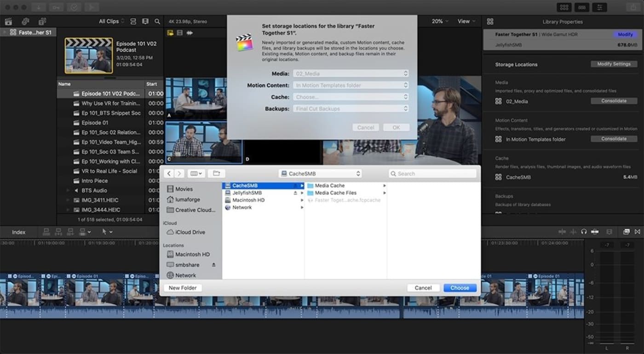Open the Media location dropdown

point(351,74)
